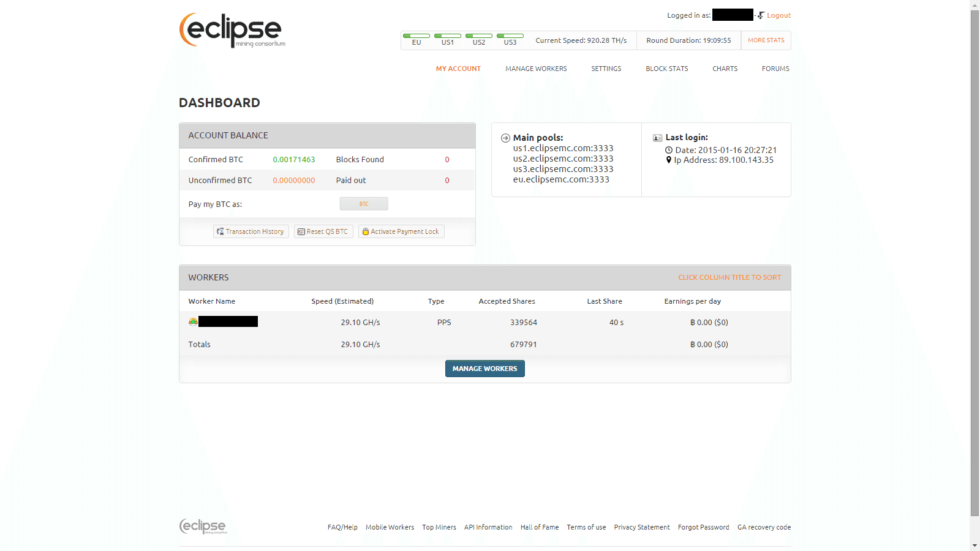980x551 pixels.
Task: Click the Activate Payment Lock button
Action: tap(401, 231)
